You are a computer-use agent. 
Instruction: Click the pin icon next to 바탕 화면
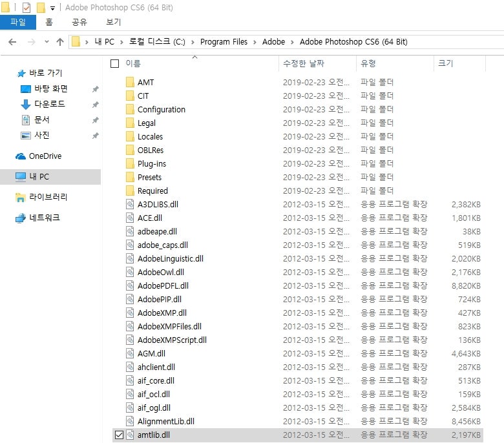click(96, 89)
